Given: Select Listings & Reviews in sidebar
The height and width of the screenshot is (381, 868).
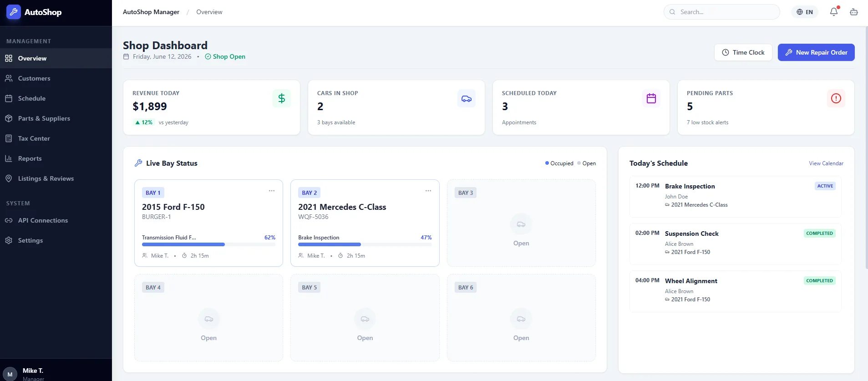Looking at the screenshot, I should pyautogui.click(x=56, y=178).
